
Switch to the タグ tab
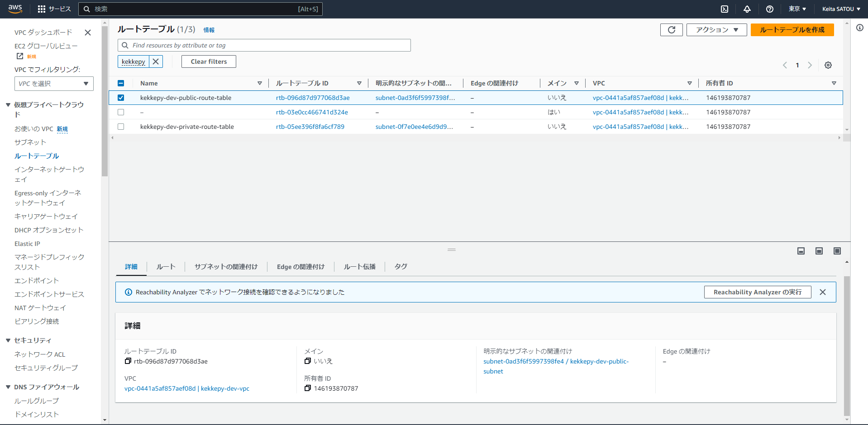pyautogui.click(x=401, y=267)
